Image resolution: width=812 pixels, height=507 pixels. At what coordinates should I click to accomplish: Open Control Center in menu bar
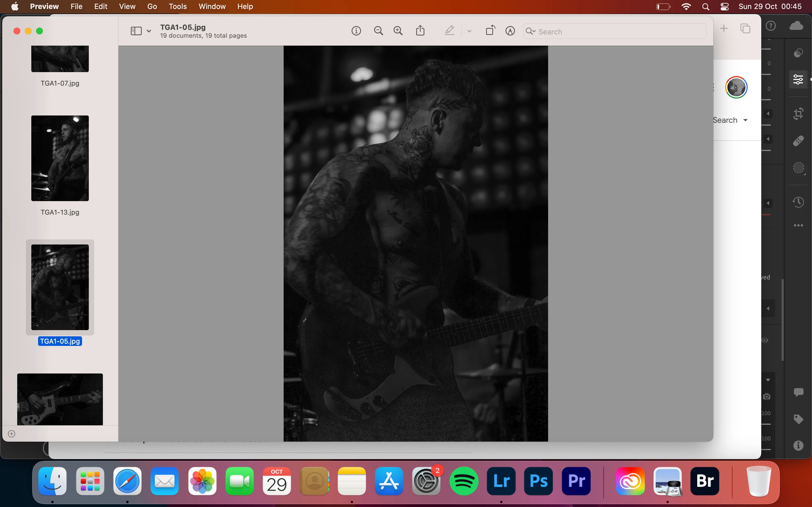pyautogui.click(x=724, y=7)
